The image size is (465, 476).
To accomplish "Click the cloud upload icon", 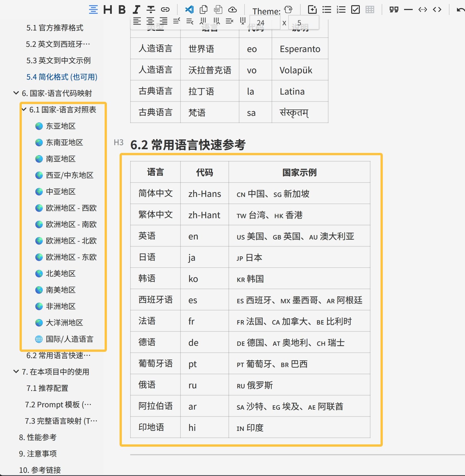I will coord(232,10).
